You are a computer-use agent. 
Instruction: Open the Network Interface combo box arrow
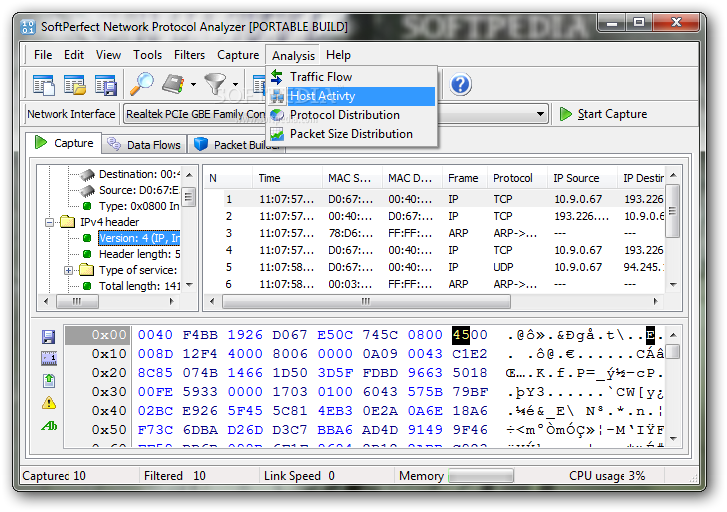tap(540, 114)
